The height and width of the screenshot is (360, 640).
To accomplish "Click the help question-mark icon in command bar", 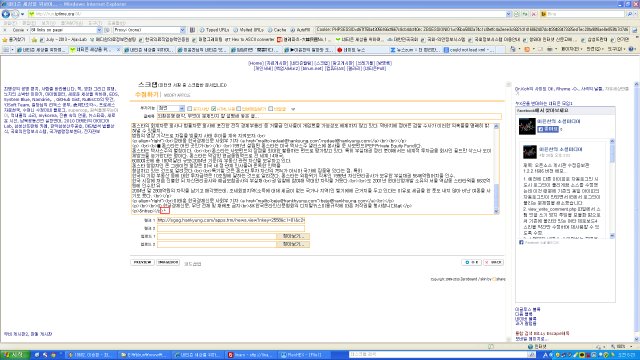I will [x=631, y=49].
